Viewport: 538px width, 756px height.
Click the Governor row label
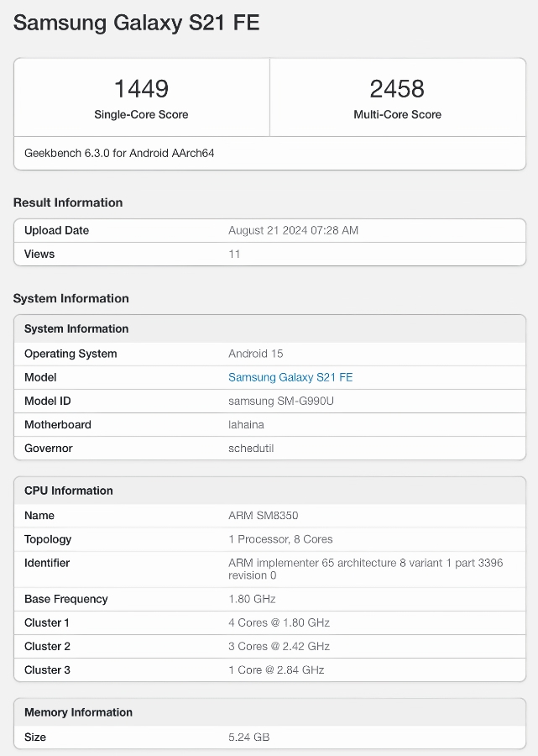(49, 448)
